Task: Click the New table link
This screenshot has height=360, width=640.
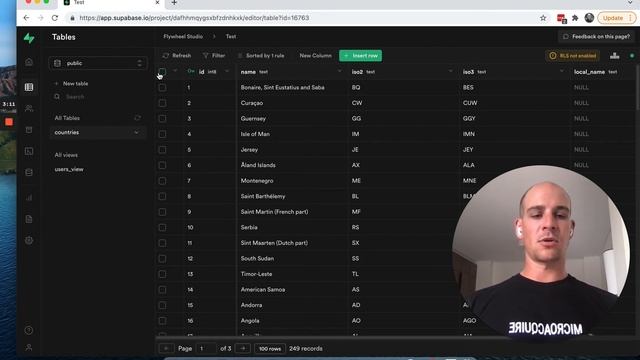Action: (71, 83)
